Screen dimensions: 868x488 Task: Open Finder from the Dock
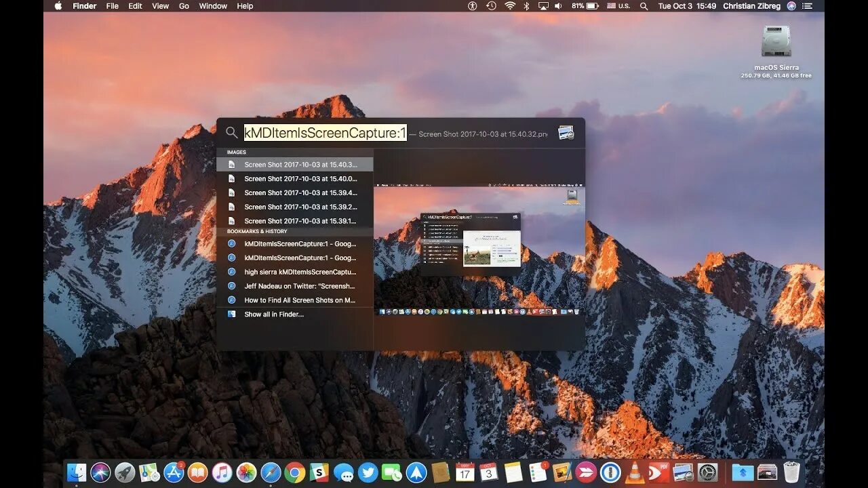tap(77, 472)
